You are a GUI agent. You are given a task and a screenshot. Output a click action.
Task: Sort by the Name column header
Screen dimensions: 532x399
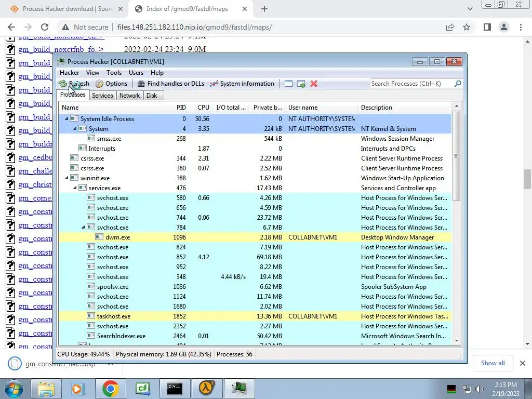pos(111,107)
